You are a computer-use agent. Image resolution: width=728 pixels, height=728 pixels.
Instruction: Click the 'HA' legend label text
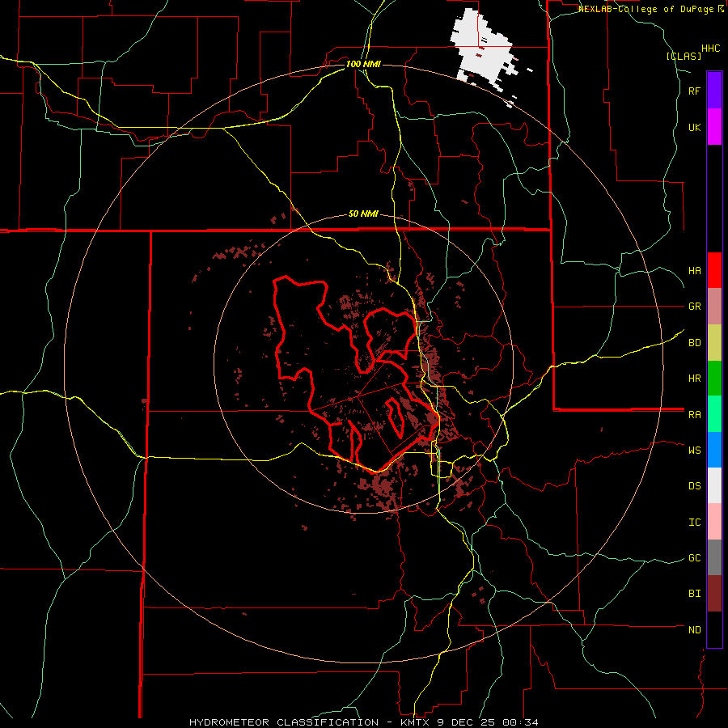(x=694, y=270)
